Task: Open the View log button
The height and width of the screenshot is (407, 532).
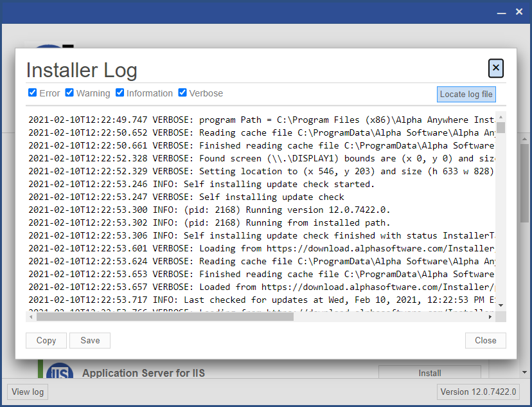Action: (28, 392)
